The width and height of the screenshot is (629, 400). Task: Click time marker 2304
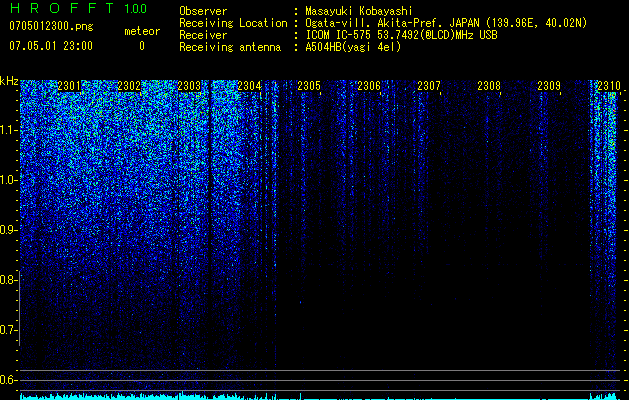click(249, 86)
